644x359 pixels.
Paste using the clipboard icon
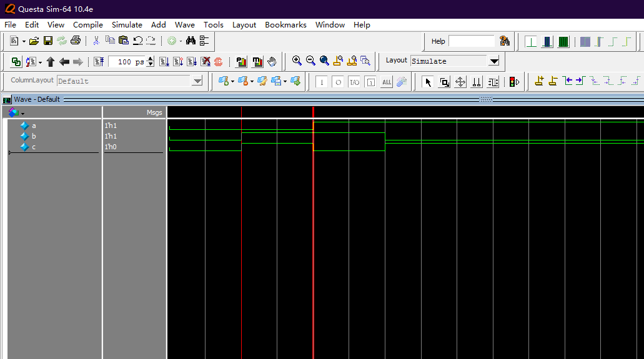124,40
